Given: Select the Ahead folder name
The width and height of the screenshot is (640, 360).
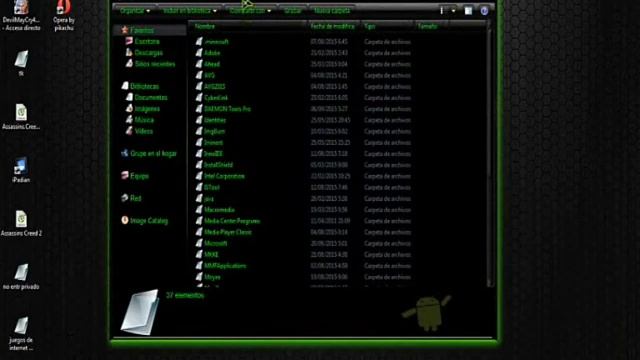Looking at the screenshot, I should point(212,64).
